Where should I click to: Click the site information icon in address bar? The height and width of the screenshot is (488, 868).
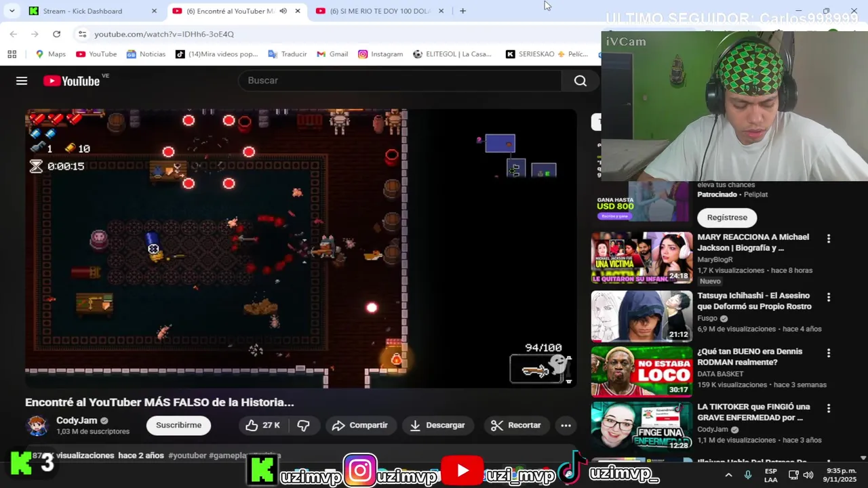point(82,34)
